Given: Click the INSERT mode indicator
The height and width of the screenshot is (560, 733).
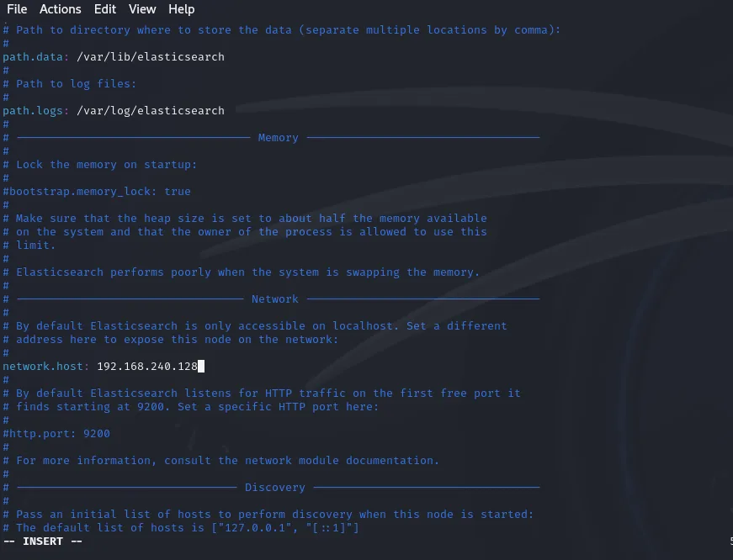Looking at the screenshot, I should click(x=41, y=541).
